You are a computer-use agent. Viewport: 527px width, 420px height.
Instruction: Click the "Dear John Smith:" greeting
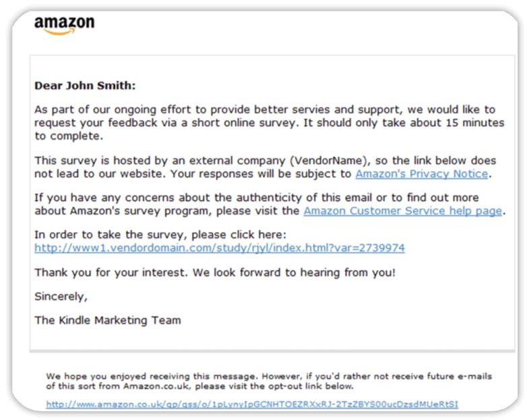85,86
